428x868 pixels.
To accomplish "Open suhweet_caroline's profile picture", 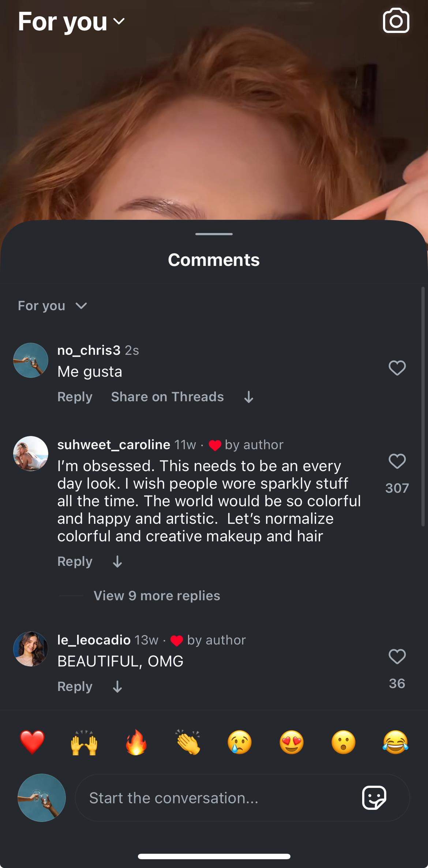I will coord(31,454).
